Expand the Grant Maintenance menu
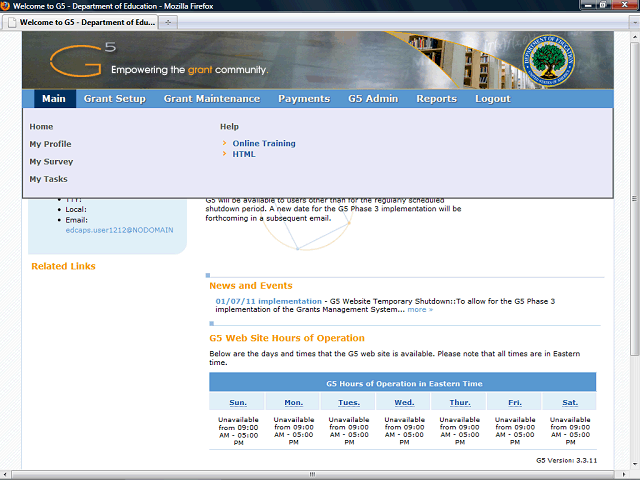Viewport: 640px width, 480px height. point(211,99)
